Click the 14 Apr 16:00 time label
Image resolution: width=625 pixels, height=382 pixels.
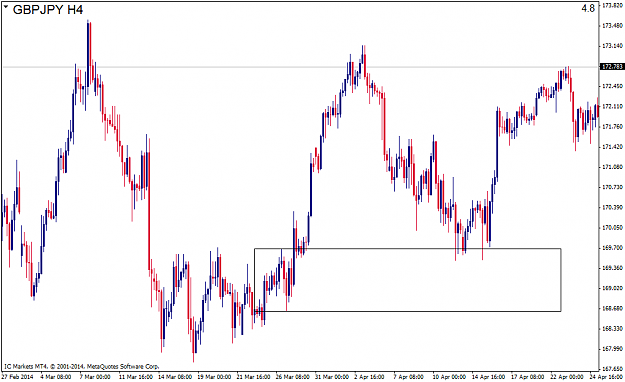click(488, 377)
